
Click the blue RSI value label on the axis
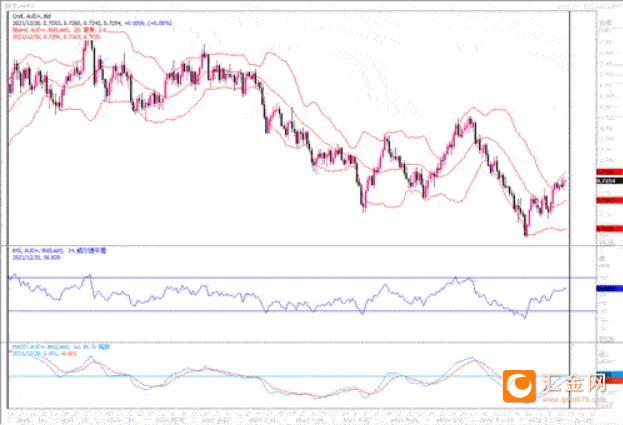click(609, 288)
